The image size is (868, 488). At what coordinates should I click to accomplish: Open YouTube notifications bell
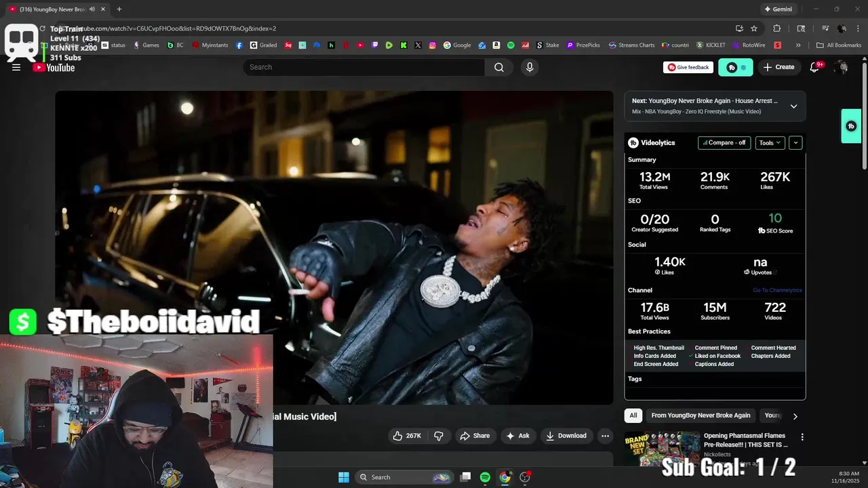[x=815, y=67]
